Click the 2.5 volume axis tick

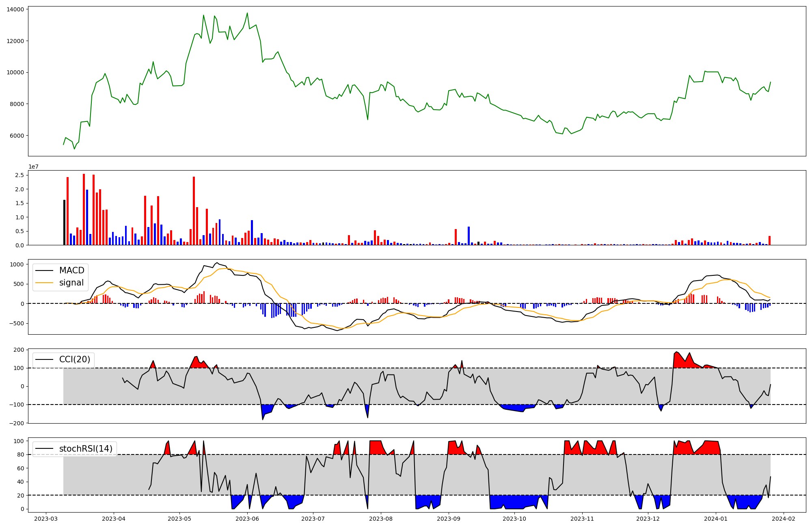19,175
